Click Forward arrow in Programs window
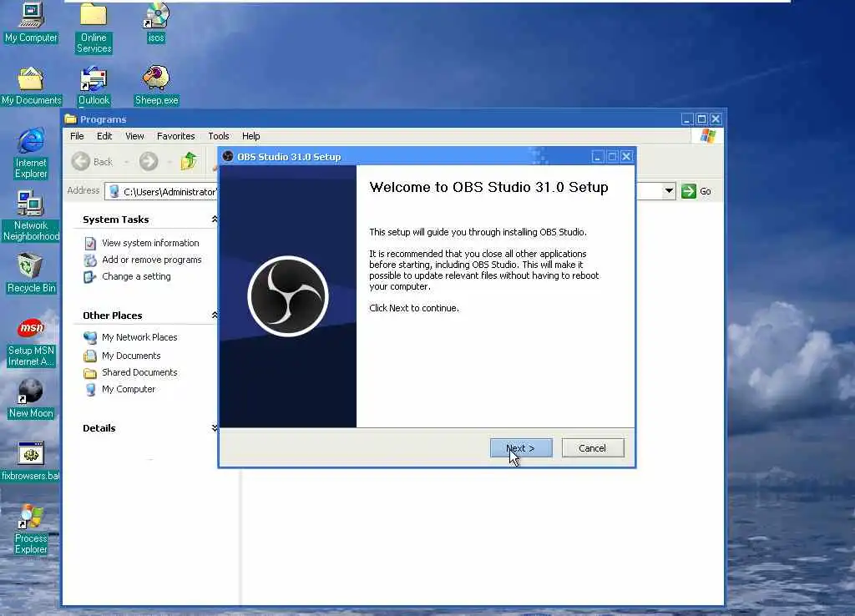The image size is (855, 616). tap(149, 161)
